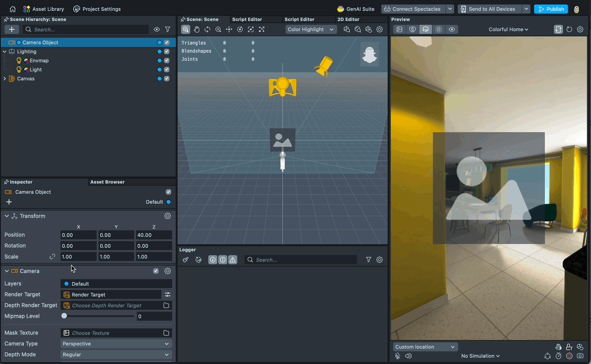Uncheck the Envmap enabled checkbox

coord(166,61)
